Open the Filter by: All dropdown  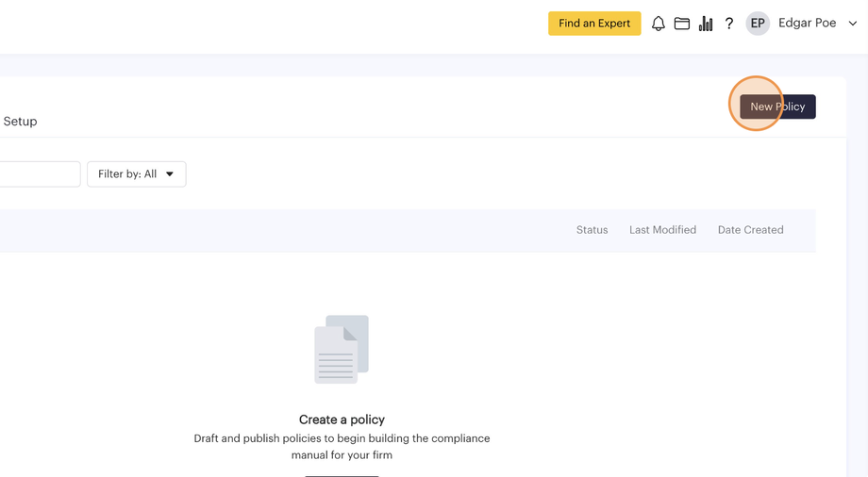click(x=136, y=174)
